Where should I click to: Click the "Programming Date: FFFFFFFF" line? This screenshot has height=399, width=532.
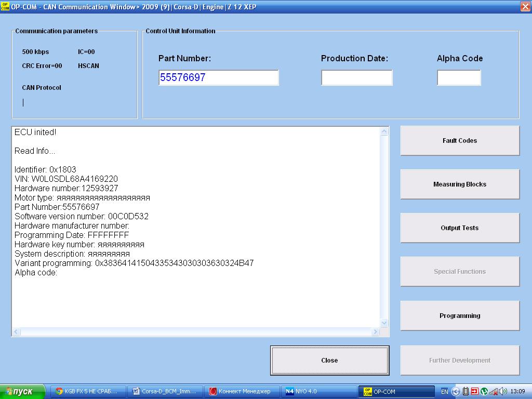click(72, 235)
